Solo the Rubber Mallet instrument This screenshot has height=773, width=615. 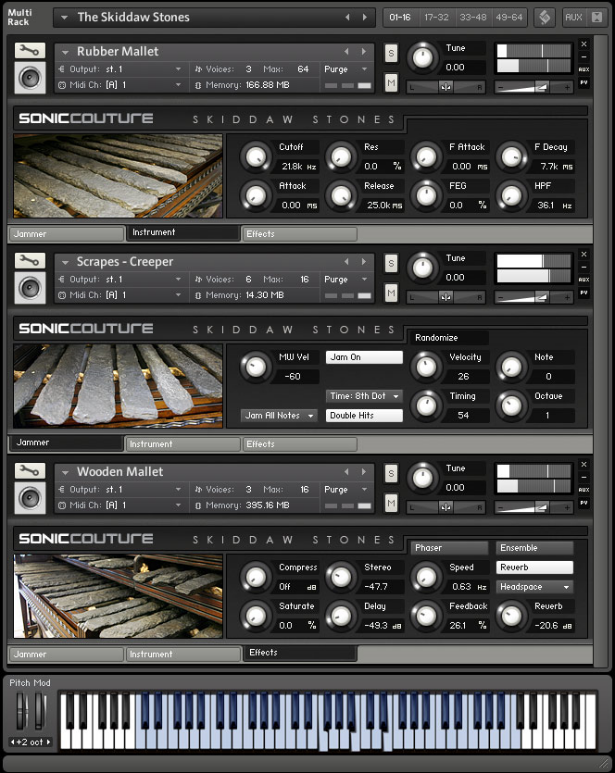(x=391, y=53)
